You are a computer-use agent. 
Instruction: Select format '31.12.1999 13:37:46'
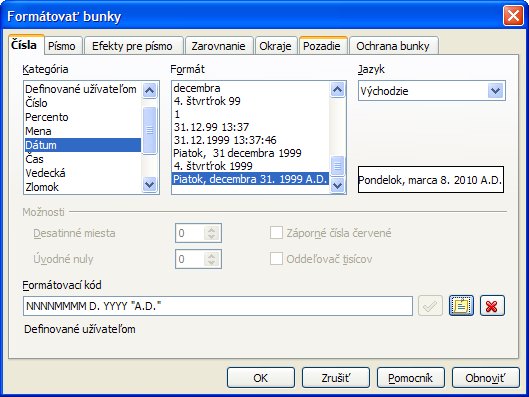(x=251, y=140)
